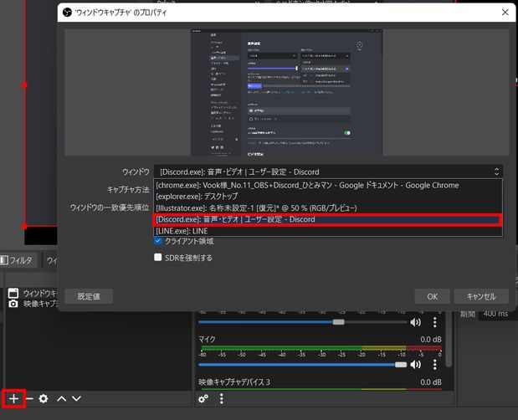Adjust the マイク volume slider
Image resolution: width=518 pixels, height=420 pixels.
302,365
